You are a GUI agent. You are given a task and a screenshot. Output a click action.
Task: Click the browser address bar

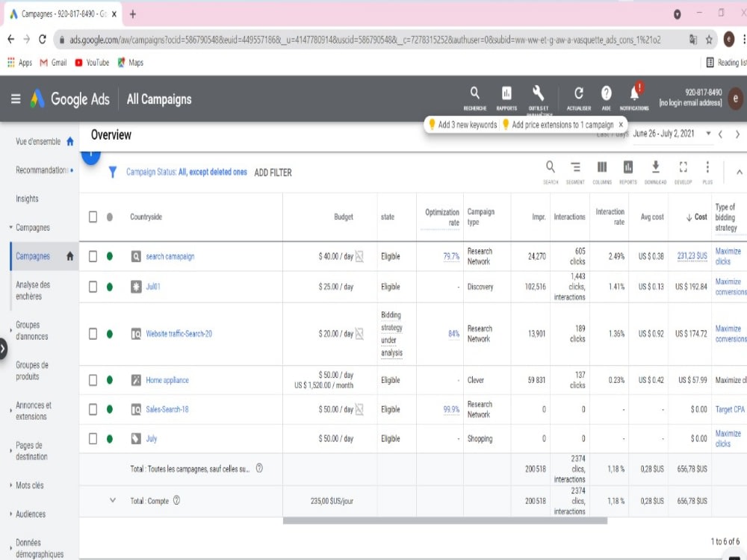(x=365, y=40)
